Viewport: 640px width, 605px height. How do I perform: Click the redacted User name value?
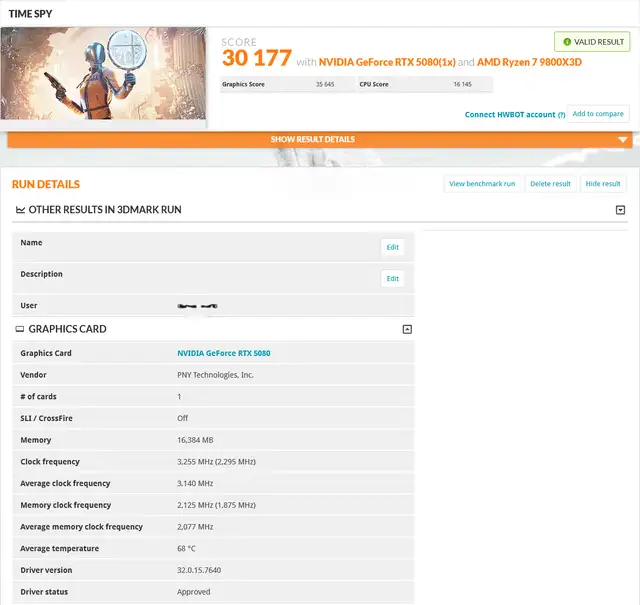(x=198, y=306)
